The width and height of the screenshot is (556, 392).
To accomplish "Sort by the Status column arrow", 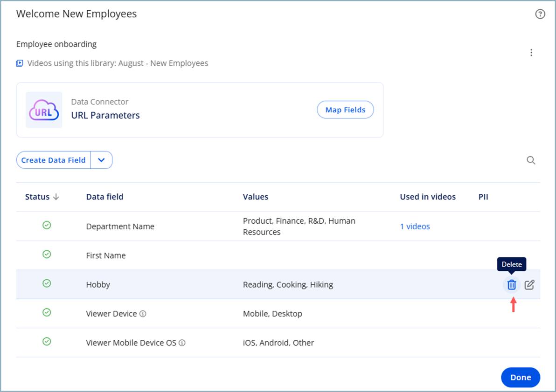I will point(56,197).
